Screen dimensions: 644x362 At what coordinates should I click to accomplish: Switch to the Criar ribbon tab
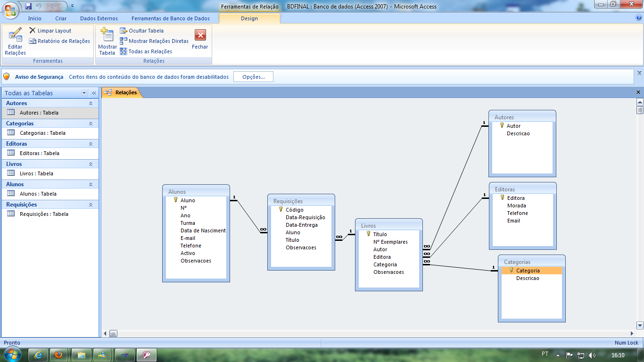[61, 18]
